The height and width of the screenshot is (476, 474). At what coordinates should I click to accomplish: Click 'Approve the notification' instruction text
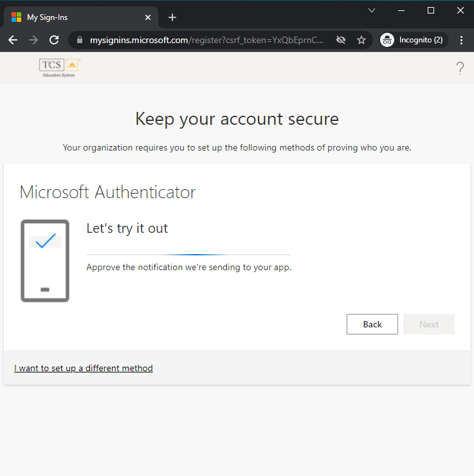point(188,267)
